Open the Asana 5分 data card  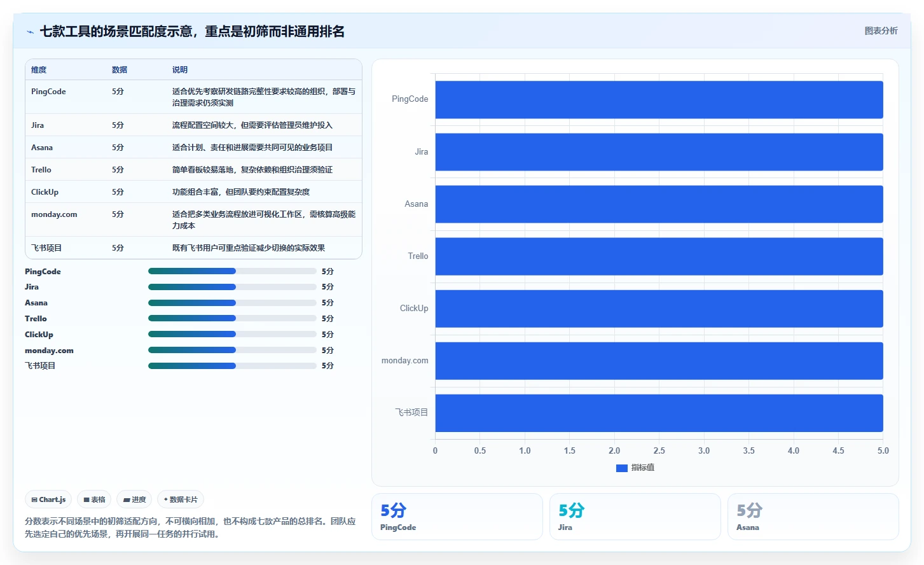[x=813, y=517]
